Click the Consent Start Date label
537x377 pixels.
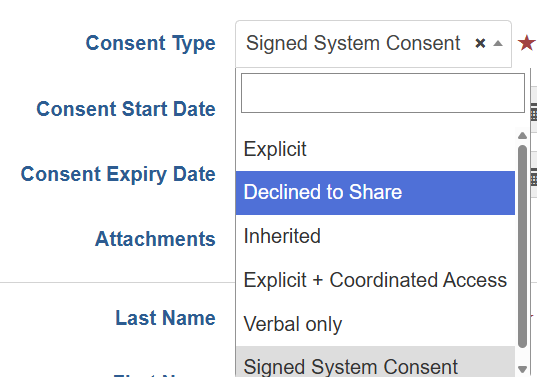click(x=126, y=109)
